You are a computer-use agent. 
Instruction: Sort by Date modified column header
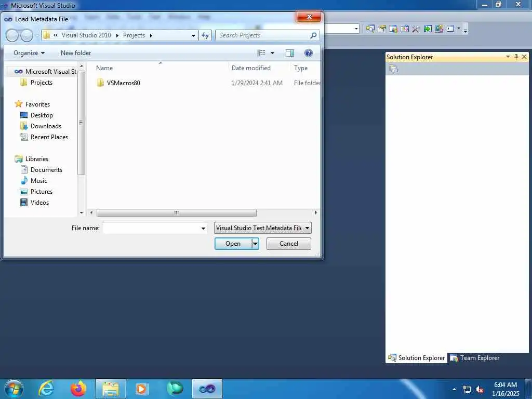tap(251, 68)
